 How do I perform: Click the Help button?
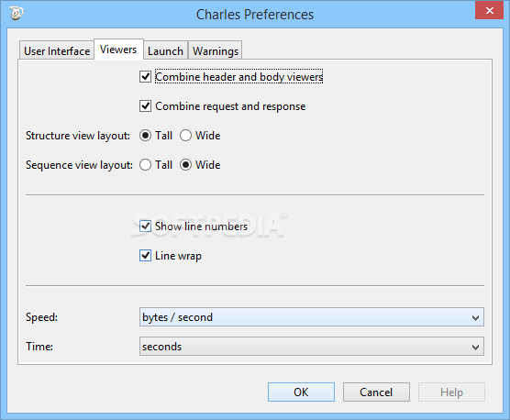tap(451, 392)
